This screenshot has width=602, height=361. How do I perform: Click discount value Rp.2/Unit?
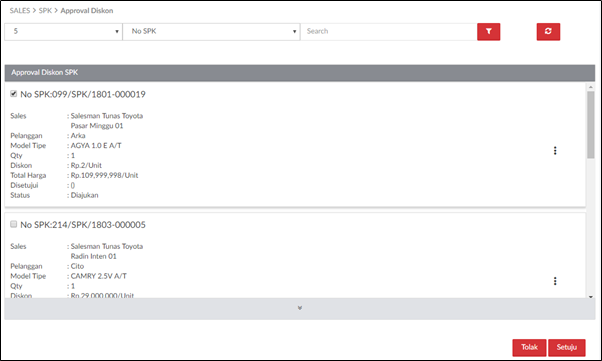coord(86,166)
